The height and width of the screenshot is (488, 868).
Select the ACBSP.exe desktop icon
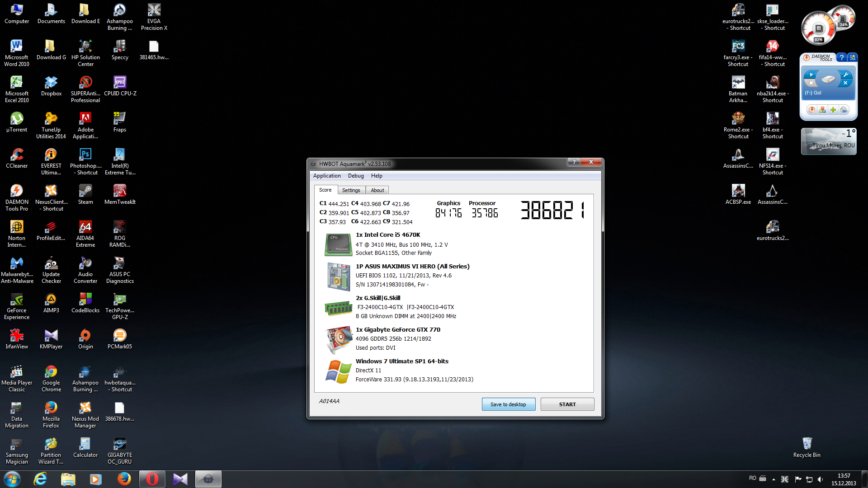coord(738,195)
